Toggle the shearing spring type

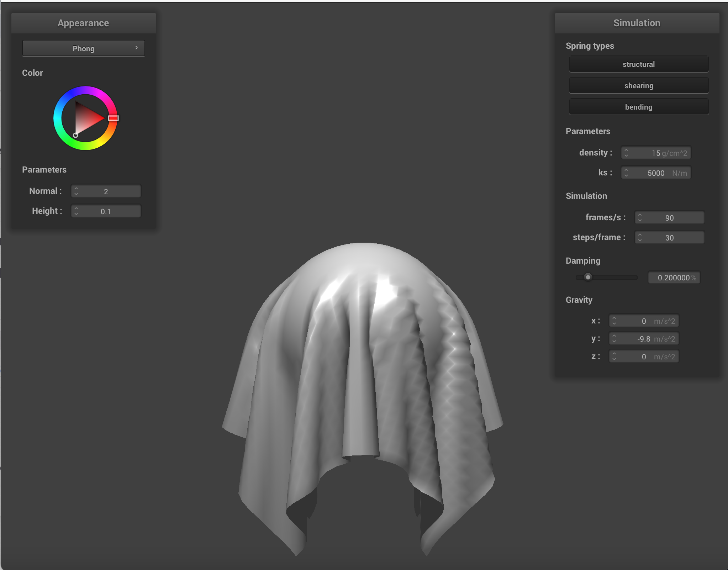(x=639, y=86)
